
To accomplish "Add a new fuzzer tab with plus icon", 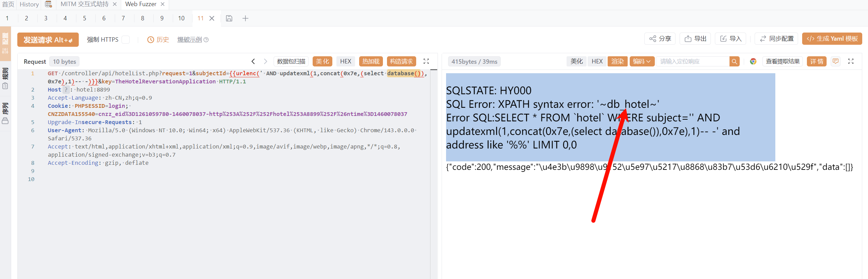I will [245, 18].
